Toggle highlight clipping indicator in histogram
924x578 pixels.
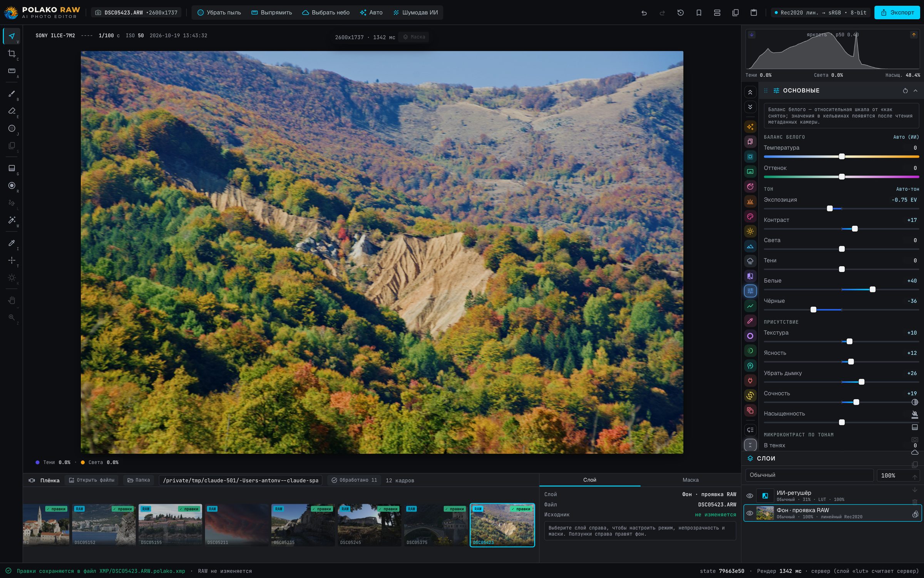tap(914, 35)
